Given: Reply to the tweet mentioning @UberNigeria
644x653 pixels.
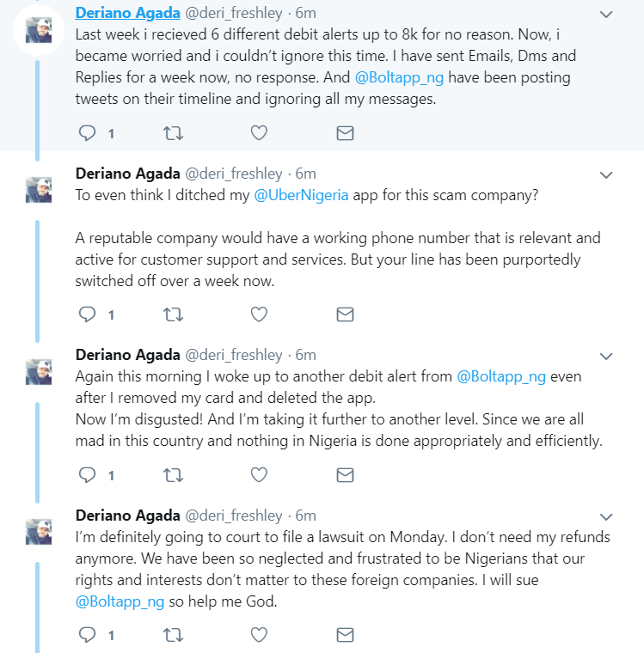Looking at the screenshot, I should click(x=87, y=314).
